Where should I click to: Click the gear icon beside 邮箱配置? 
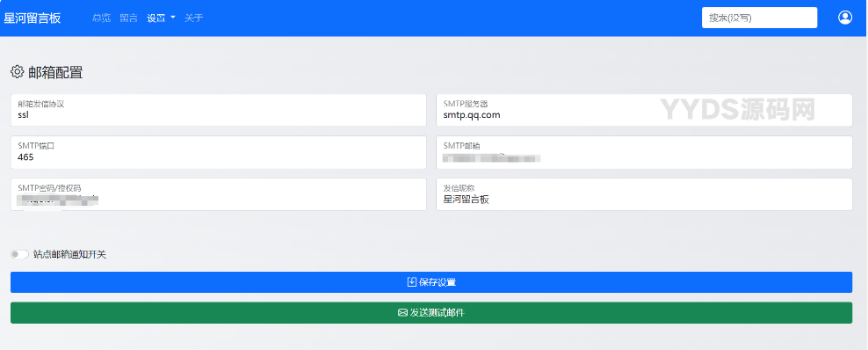tap(18, 71)
